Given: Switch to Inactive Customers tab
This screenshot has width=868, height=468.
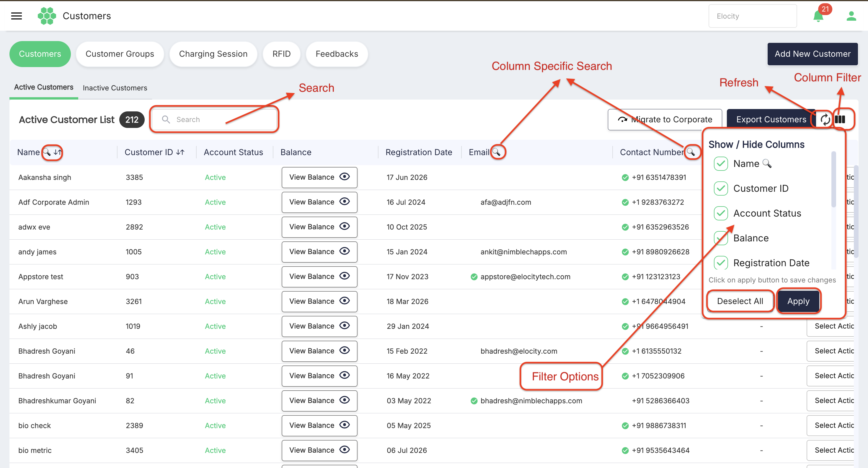Looking at the screenshot, I should pos(115,88).
